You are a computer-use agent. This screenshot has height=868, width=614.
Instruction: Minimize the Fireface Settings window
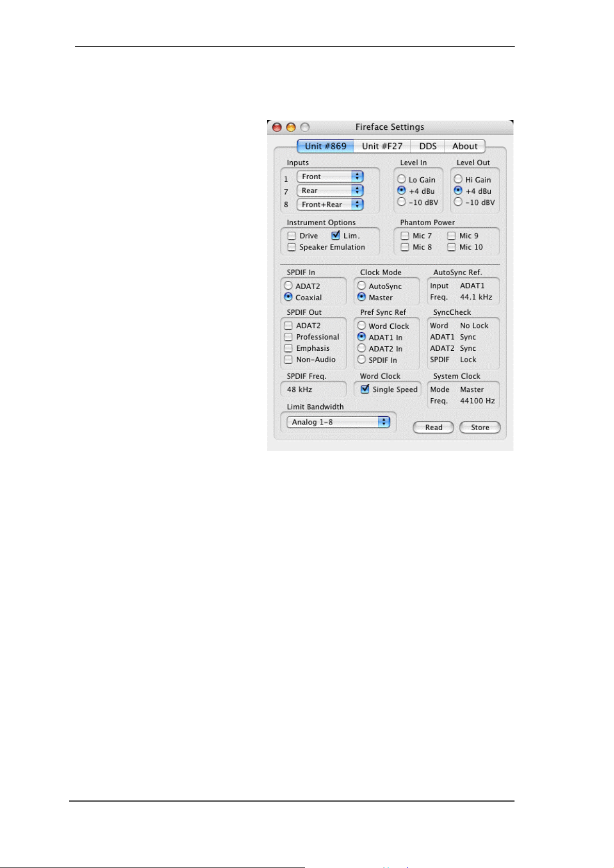(x=291, y=127)
